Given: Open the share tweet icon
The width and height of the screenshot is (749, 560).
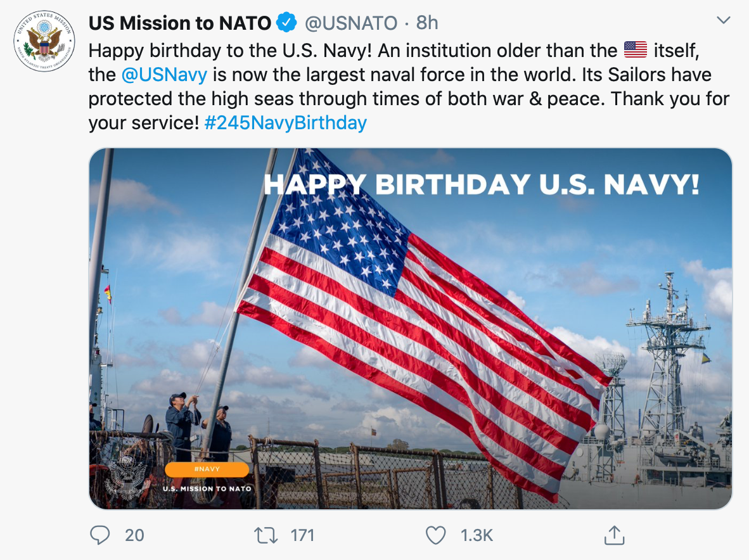Looking at the screenshot, I should click(613, 535).
